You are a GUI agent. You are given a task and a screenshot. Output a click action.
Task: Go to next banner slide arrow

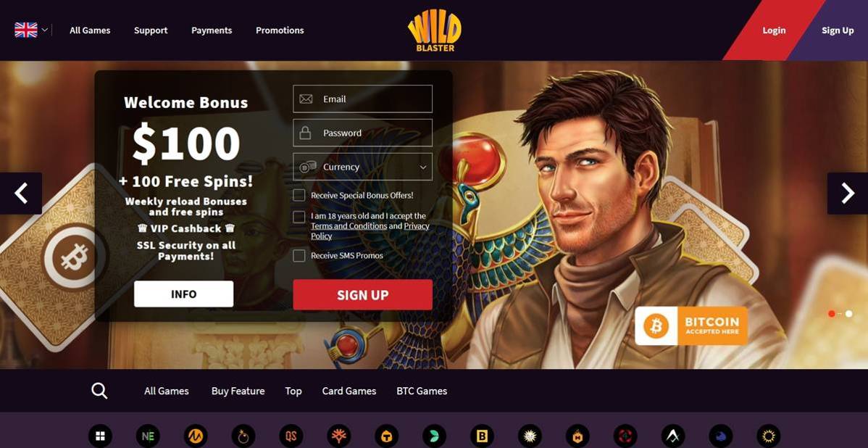pos(848,194)
